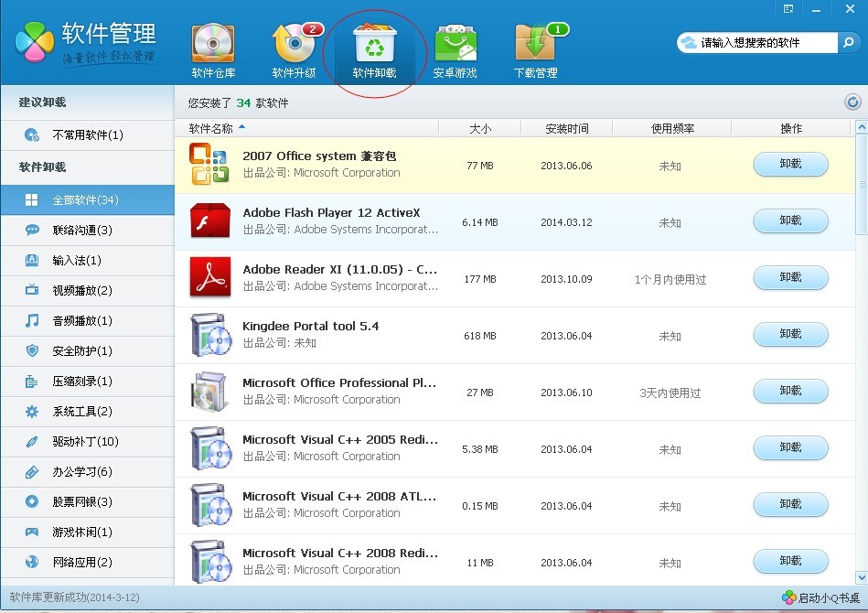Select 系统工具(2) category

click(x=88, y=412)
